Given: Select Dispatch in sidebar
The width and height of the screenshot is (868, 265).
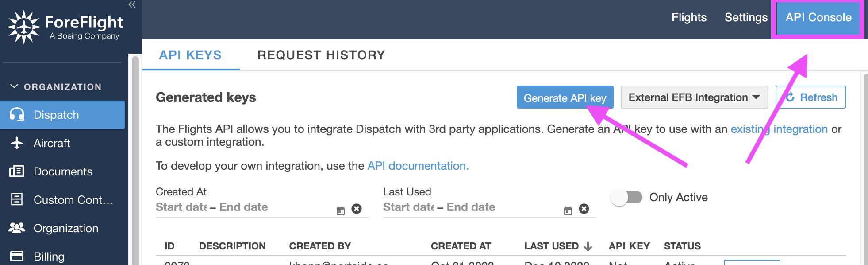Looking at the screenshot, I should tap(62, 115).
